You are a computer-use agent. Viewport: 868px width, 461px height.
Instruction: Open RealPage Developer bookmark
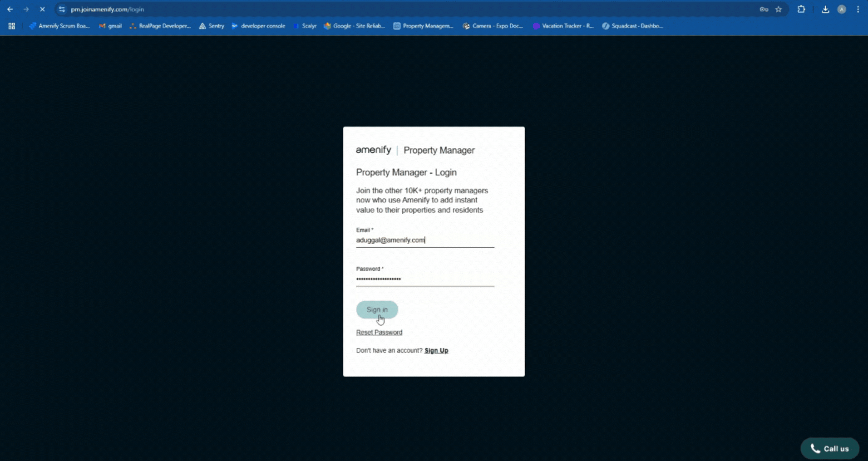coord(160,26)
